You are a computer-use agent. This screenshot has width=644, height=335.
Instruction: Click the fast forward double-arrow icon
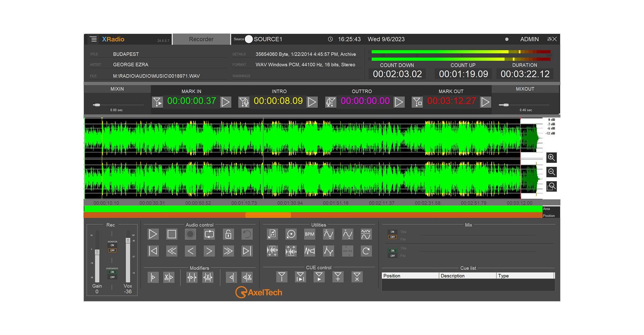(x=228, y=251)
